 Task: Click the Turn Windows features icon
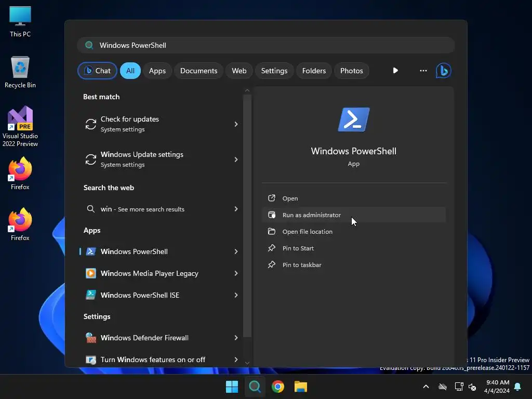point(90,360)
